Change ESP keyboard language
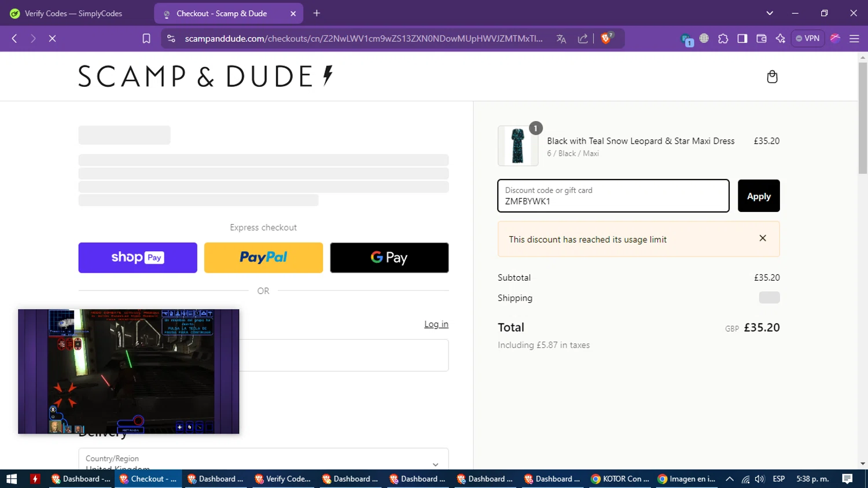Viewport: 868px width, 488px height. pyautogui.click(x=779, y=479)
